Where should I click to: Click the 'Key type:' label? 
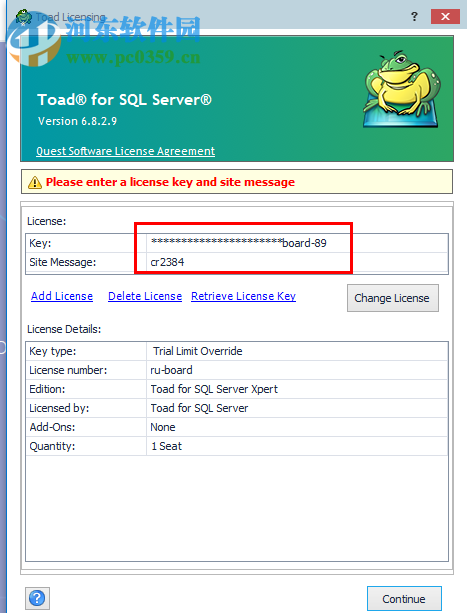coord(53,351)
